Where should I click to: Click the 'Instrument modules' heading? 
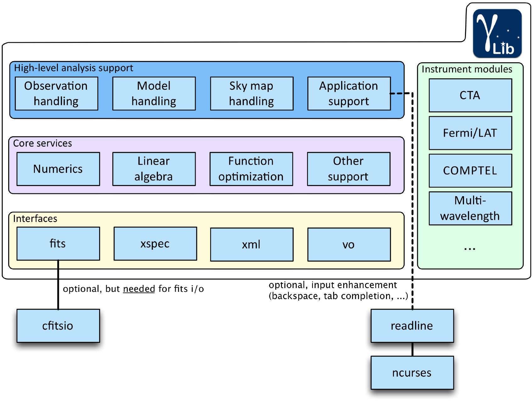[x=467, y=69]
